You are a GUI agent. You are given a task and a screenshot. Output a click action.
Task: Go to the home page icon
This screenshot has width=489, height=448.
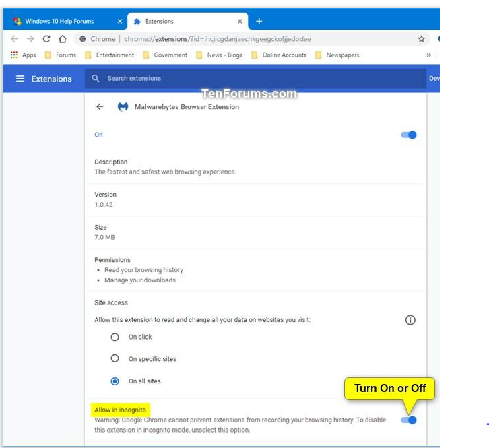point(63,39)
